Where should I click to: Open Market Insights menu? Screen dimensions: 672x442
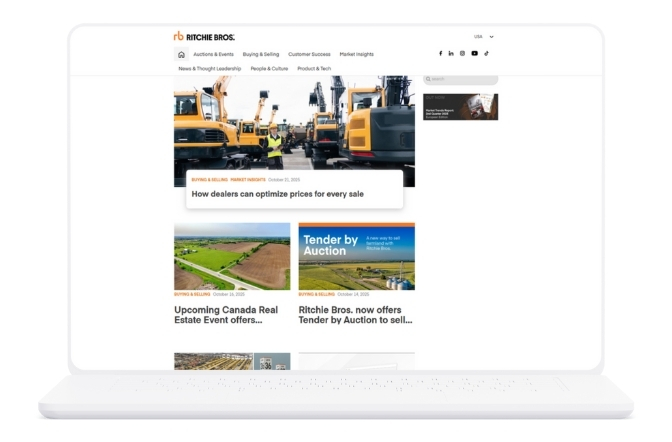coord(357,54)
